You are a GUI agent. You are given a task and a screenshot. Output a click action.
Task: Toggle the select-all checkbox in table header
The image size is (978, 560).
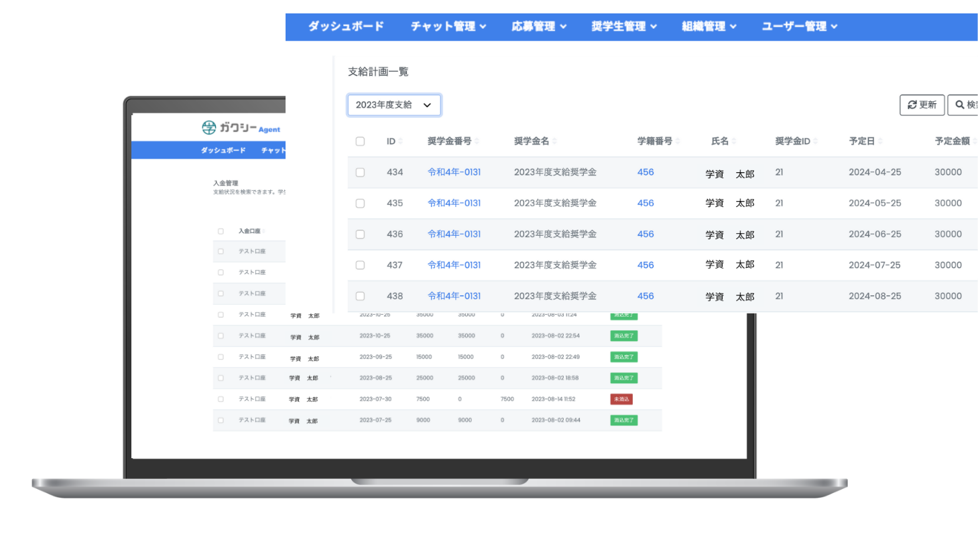360,141
